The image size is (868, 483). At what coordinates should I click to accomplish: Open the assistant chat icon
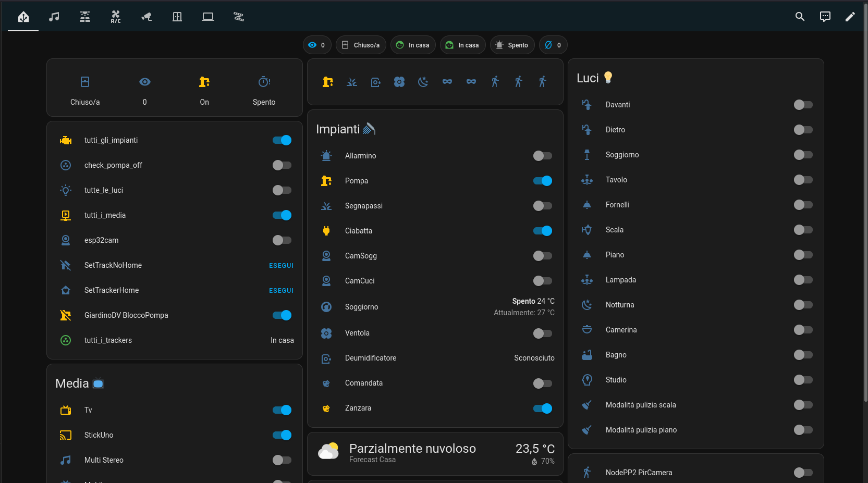click(x=825, y=17)
